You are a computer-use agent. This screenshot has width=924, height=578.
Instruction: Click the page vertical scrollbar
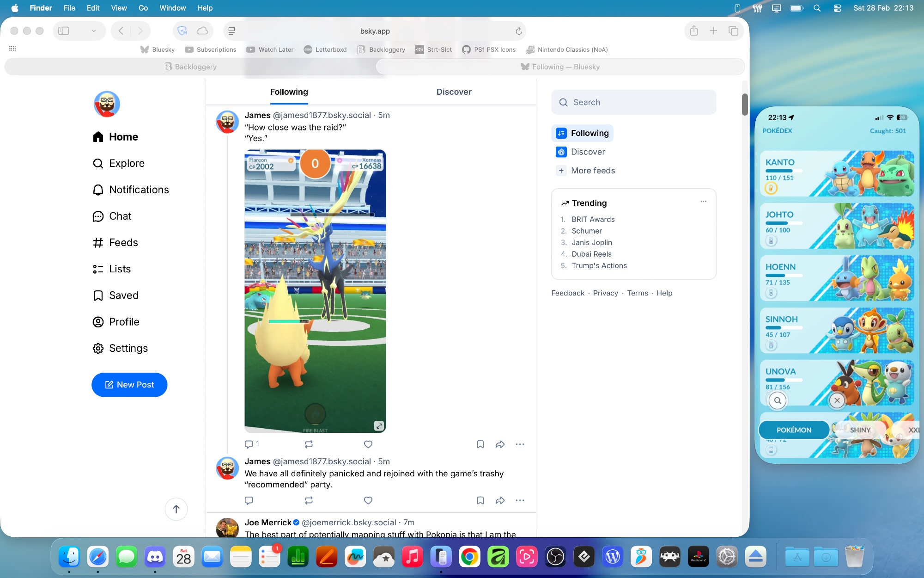coord(744,105)
